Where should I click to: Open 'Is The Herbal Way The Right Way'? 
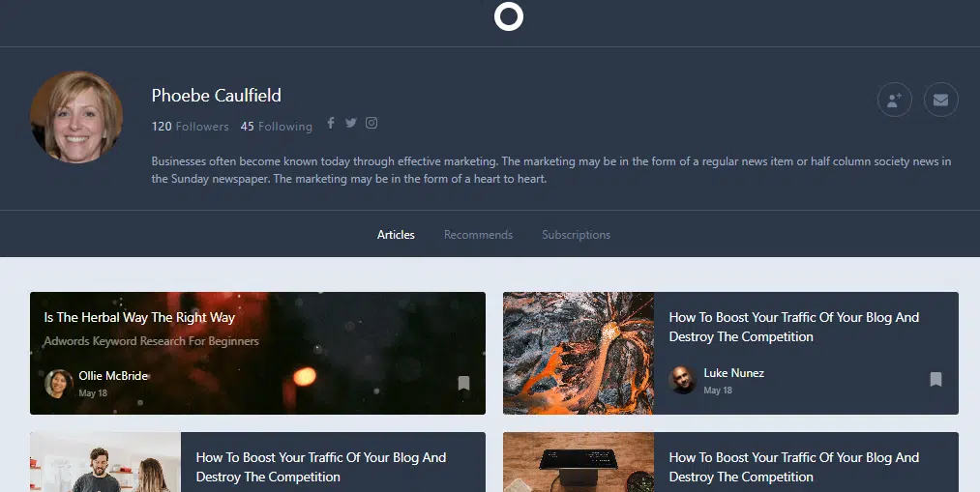click(139, 317)
